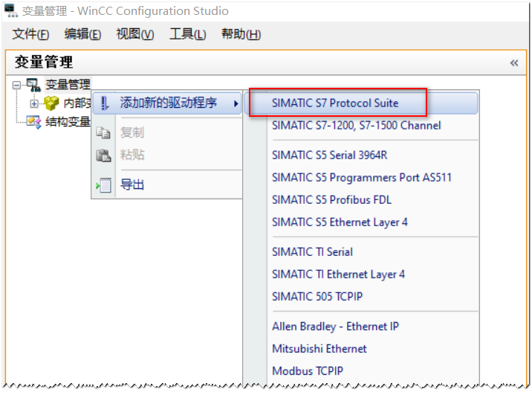Choose 复制 in the context menu
The width and height of the screenshot is (532, 395).
click(132, 132)
